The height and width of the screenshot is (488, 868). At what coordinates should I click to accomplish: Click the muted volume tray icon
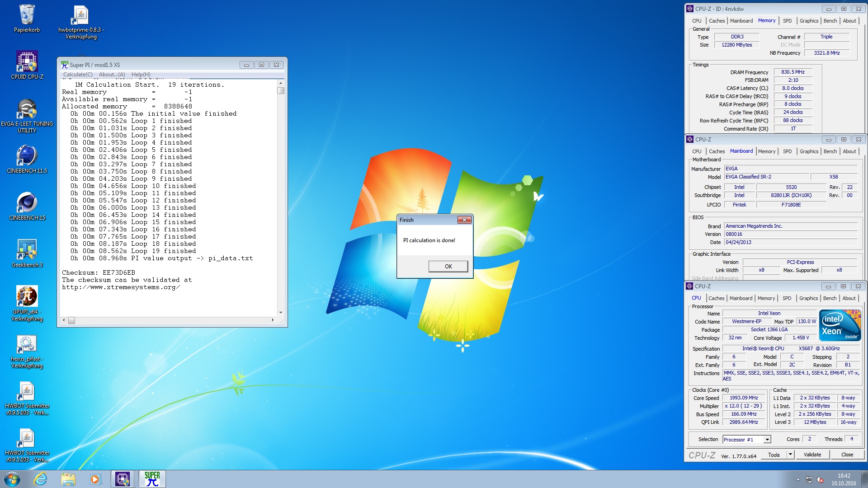(x=821, y=479)
